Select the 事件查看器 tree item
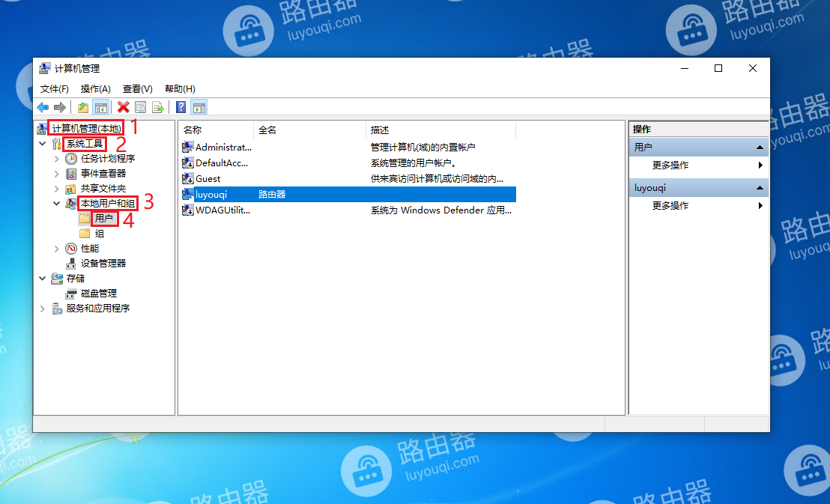The height and width of the screenshot is (504, 830). (x=103, y=174)
